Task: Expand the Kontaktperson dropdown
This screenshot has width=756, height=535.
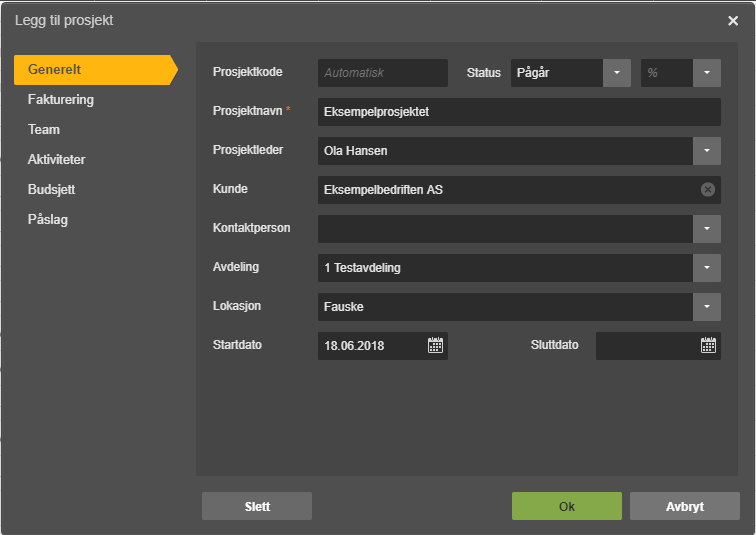Action: pyautogui.click(x=707, y=229)
